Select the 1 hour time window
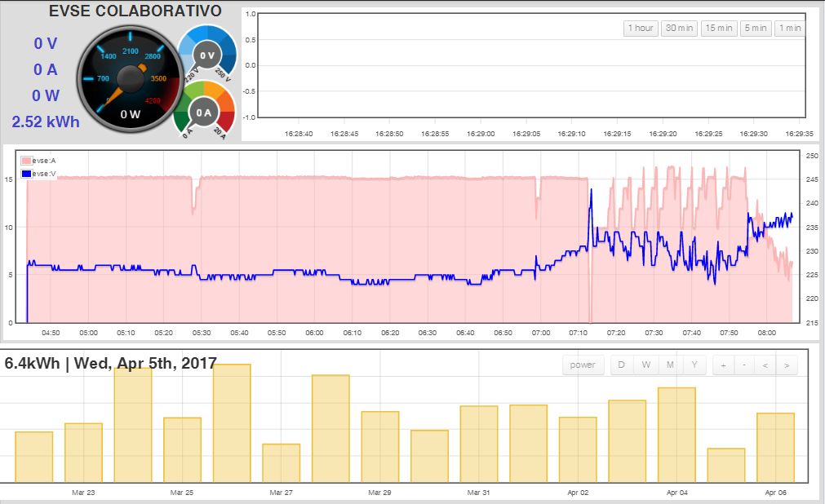The width and height of the screenshot is (825, 504). [x=641, y=29]
